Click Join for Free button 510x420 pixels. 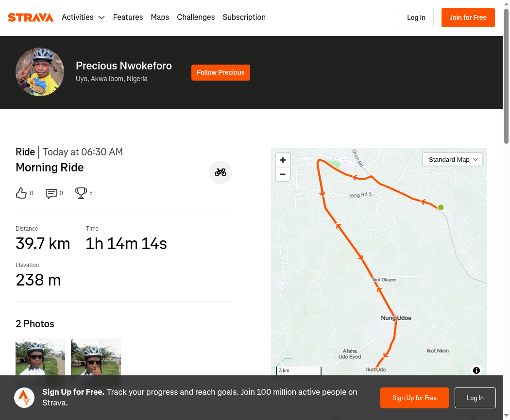point(468,17)
